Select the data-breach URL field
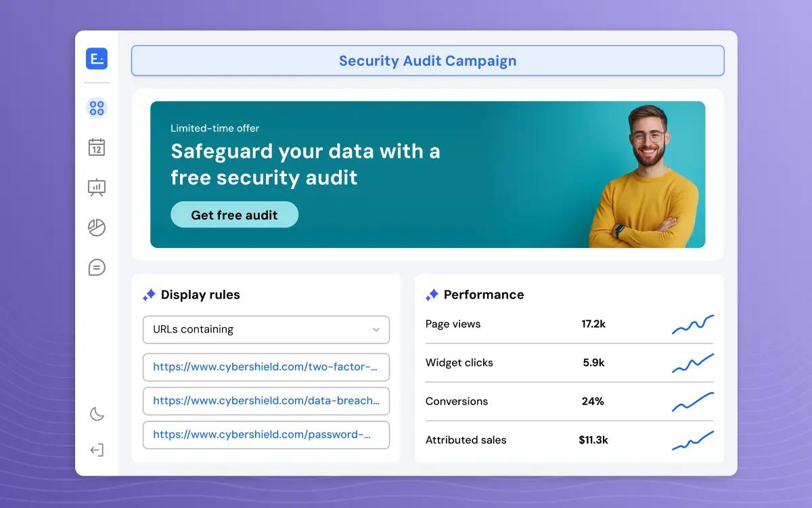The height and width of the screenshot is (508, 812). 266,401
